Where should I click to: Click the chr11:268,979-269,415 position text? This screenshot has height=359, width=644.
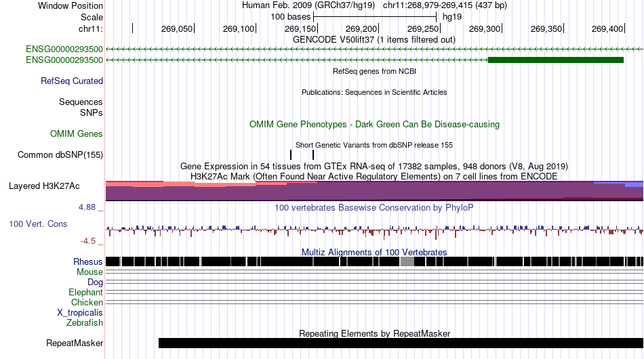[x=445, y=5]
